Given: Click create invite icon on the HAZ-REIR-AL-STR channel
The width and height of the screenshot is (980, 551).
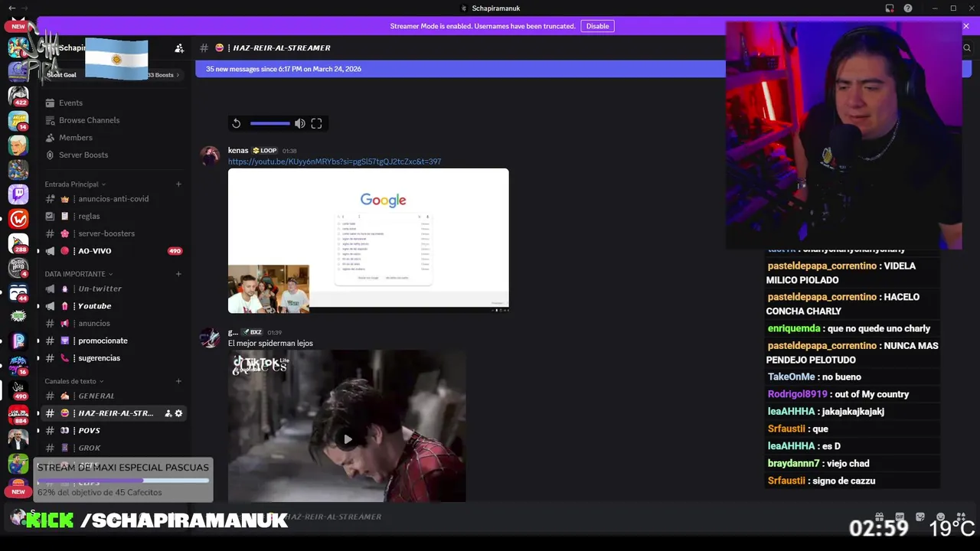Looking at the screenshot, I should (x=168, y=413).
